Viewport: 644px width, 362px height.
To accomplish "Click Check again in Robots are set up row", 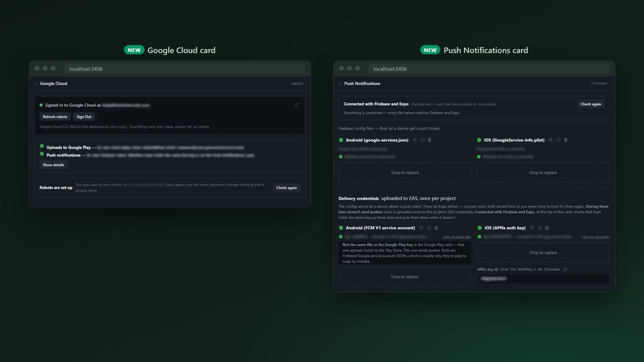I will 287,188.
